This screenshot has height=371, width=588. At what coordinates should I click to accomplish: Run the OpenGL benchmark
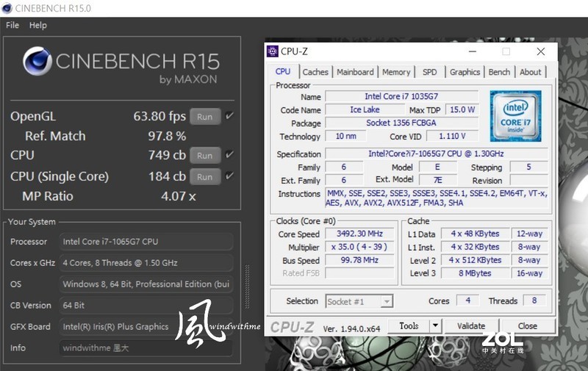click(x=205, y=117)
